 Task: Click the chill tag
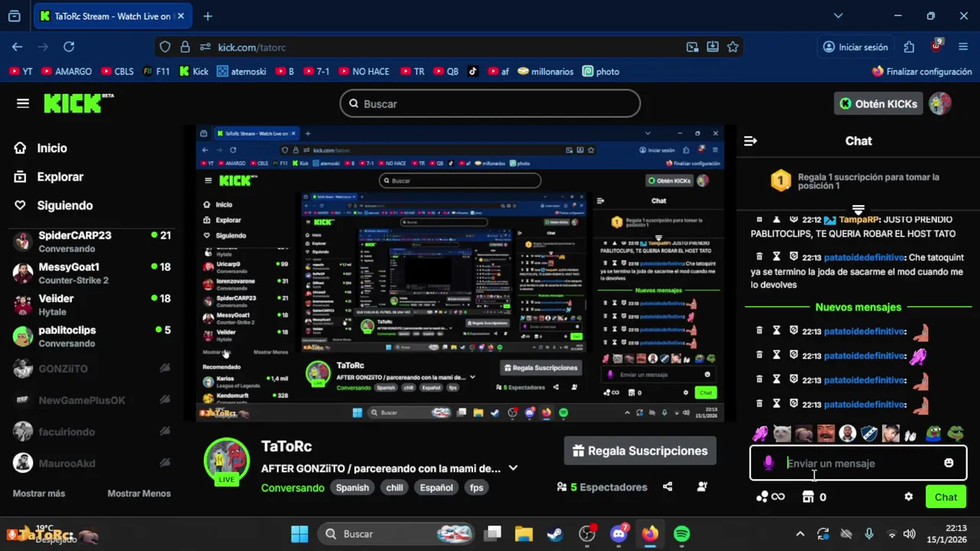[x=394, y=487]
